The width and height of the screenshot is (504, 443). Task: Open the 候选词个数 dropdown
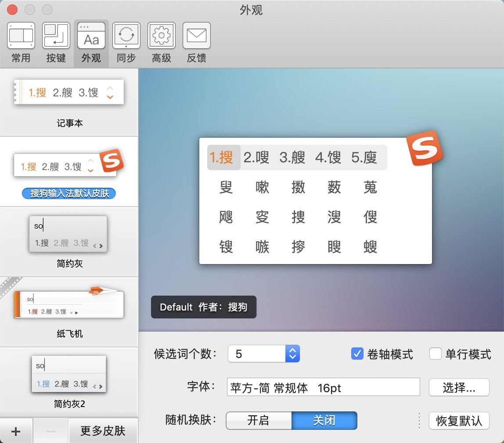pyautogui.click(x=264, y=354)
